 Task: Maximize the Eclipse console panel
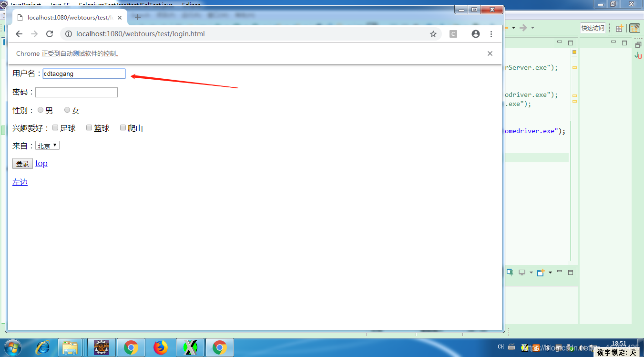(x=571, y=272)
